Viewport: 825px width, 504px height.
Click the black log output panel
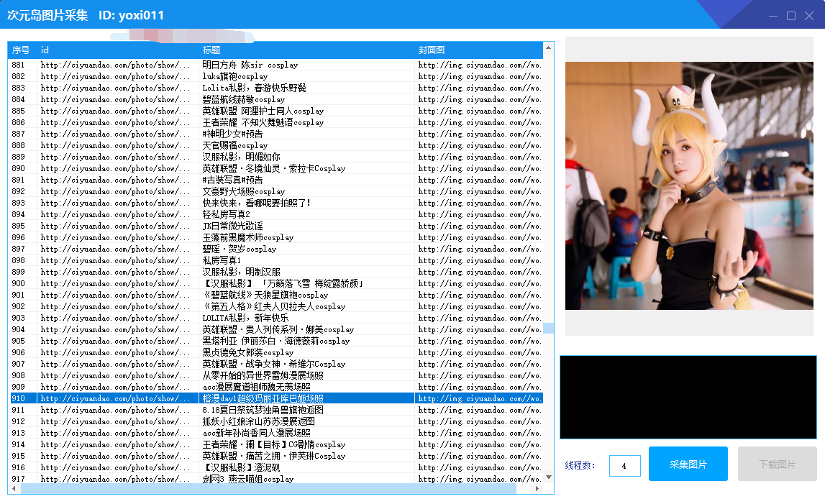688,397
